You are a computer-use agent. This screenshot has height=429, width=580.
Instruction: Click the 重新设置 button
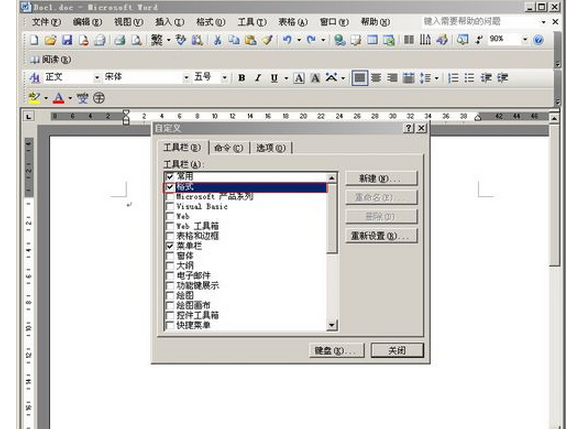[x=381, y=236]
